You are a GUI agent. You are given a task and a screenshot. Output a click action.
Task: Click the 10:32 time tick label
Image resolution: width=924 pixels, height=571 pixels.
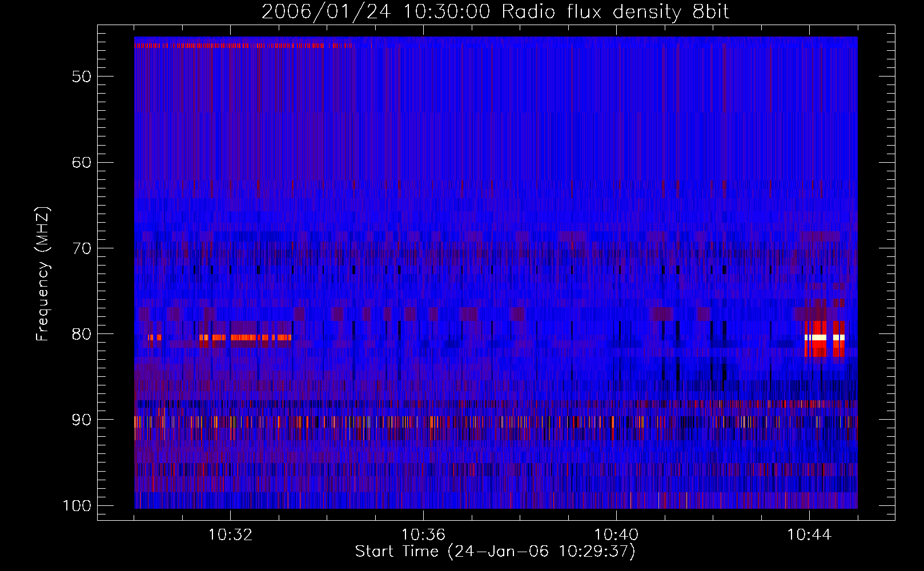pos(230,535)
